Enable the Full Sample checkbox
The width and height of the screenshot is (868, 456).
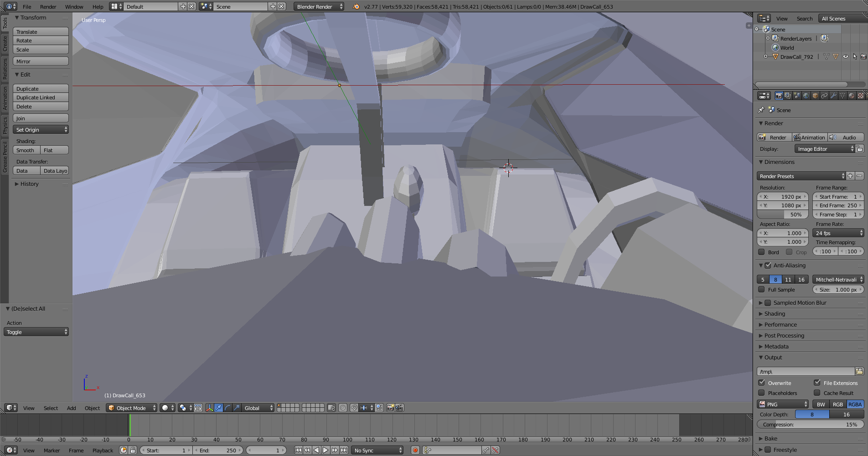(x=762, y=289)
